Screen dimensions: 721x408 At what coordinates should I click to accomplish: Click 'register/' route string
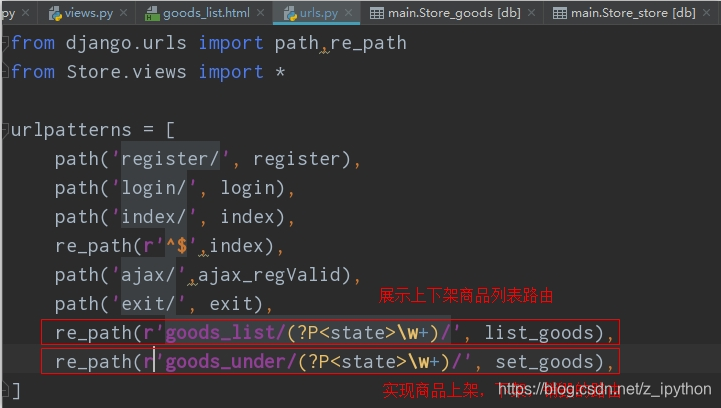point(170,159)
